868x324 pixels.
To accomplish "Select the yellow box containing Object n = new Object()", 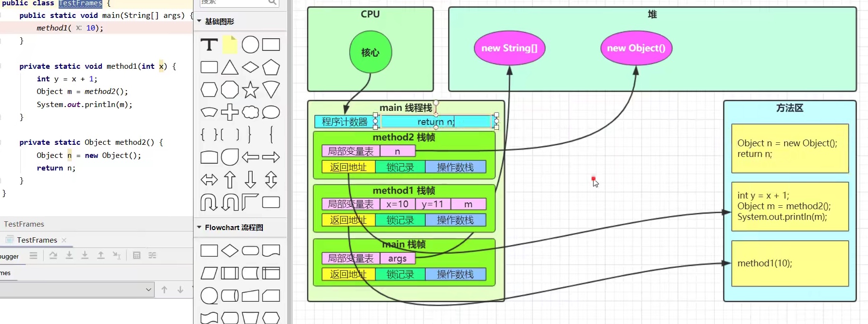I will (x=790, y=148).
